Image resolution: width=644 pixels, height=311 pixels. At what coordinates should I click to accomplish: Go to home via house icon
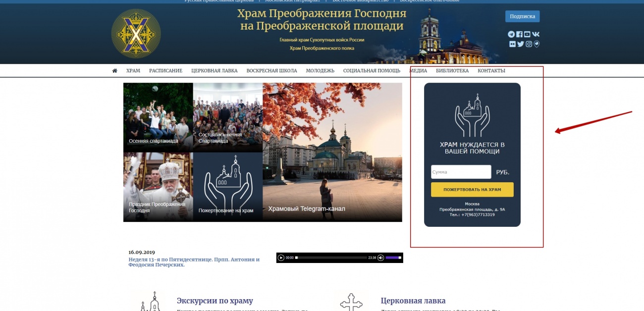(115, 71)
